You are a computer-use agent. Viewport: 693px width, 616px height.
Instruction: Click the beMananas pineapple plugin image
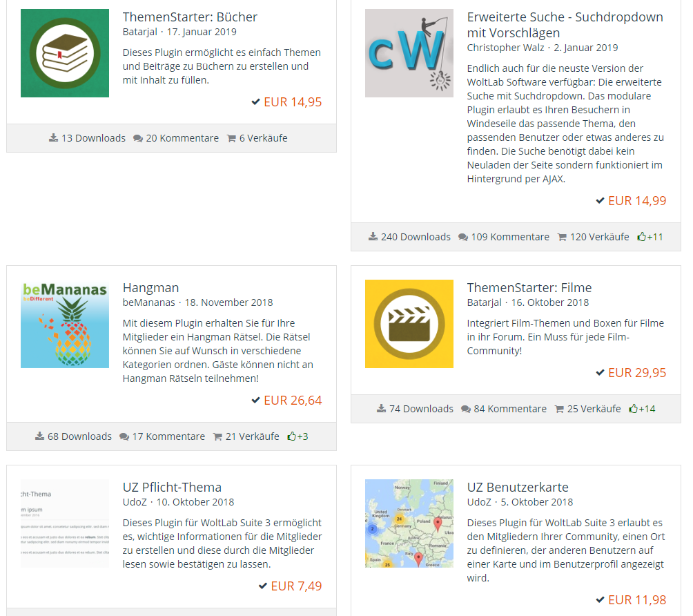[65, 324]
